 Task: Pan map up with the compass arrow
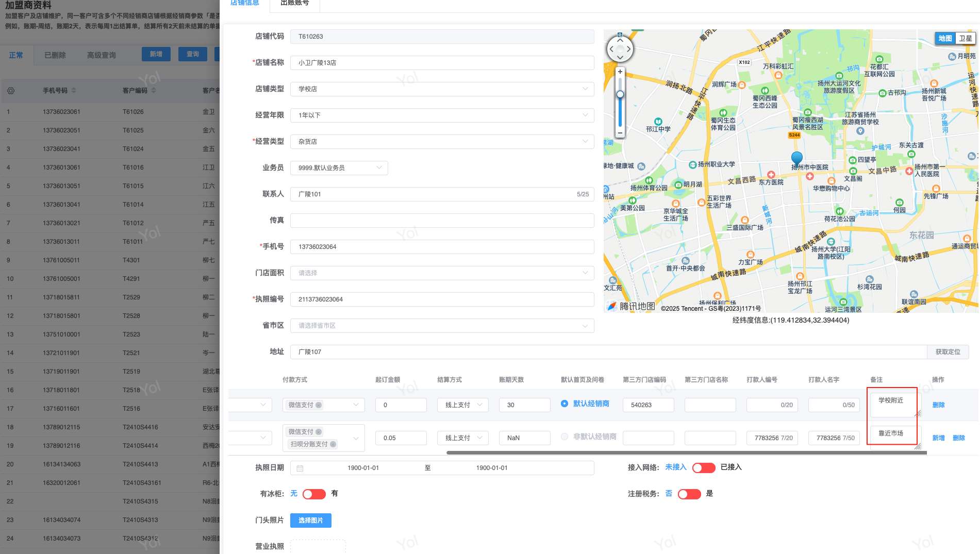click(620, 40)
